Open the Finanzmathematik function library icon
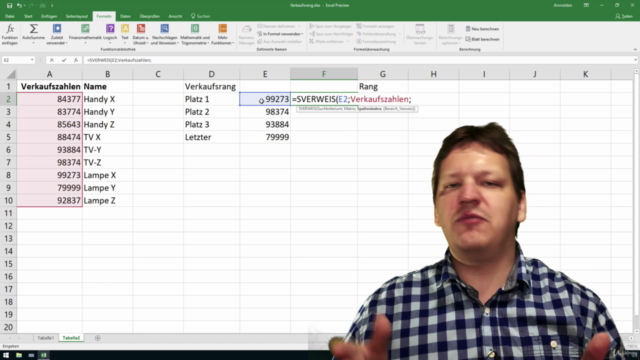The image size is (640, 360). point(85,29)
